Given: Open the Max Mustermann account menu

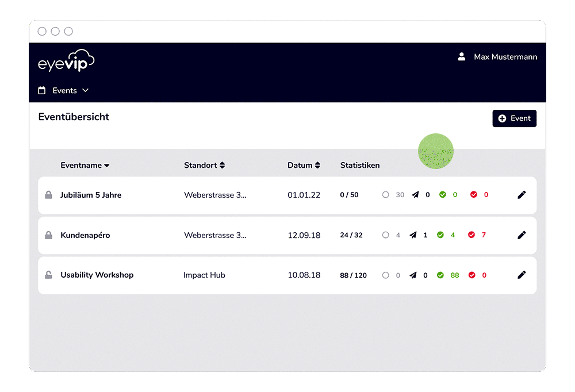Looking at the screenshot, I should [x=505, y=57].
